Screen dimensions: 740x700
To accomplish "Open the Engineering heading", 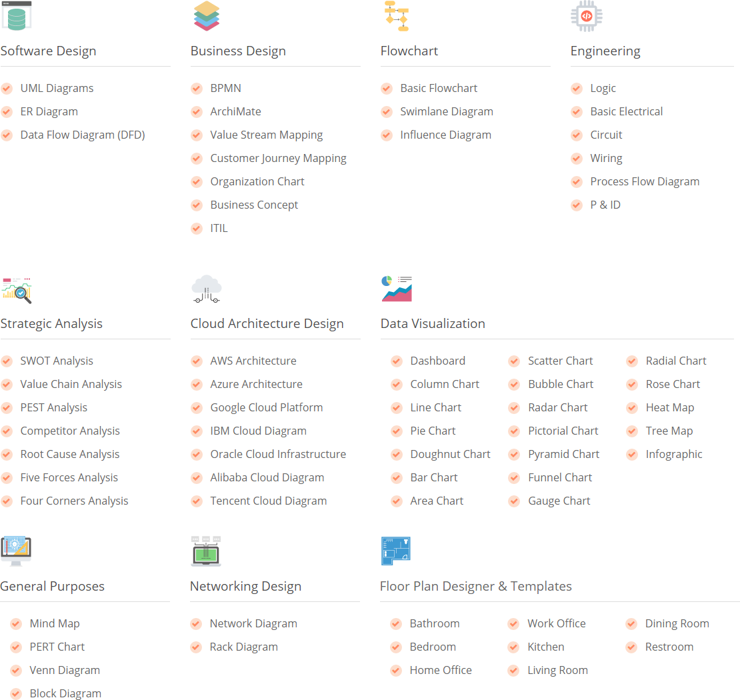I will coord(605,51).
